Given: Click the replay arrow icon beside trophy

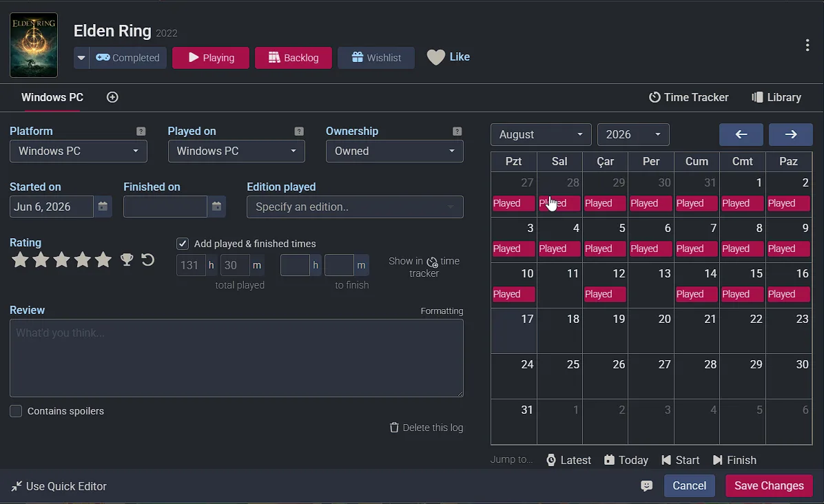Looking at the screenshot, I should click(147, 260).
